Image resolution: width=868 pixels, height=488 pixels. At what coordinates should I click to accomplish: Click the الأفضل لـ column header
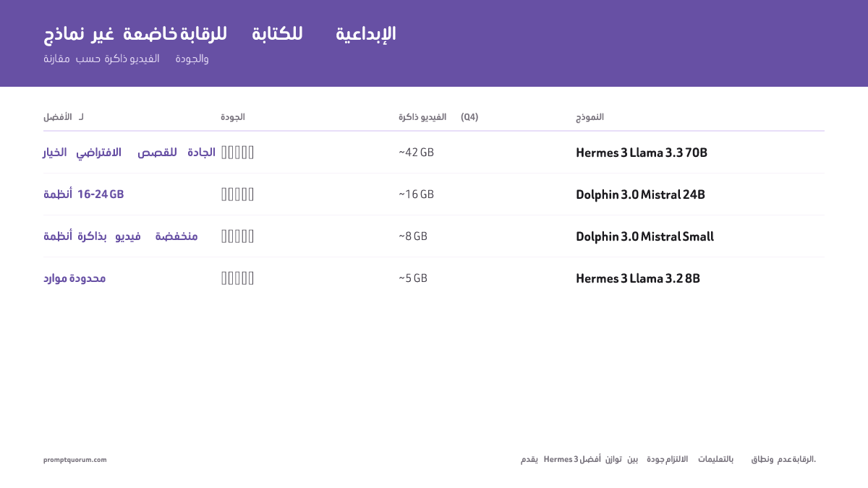(x=64, y=116)
